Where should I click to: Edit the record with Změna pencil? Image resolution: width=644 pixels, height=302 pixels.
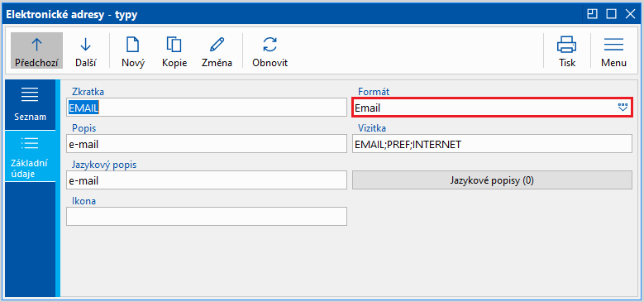[217, 50]
